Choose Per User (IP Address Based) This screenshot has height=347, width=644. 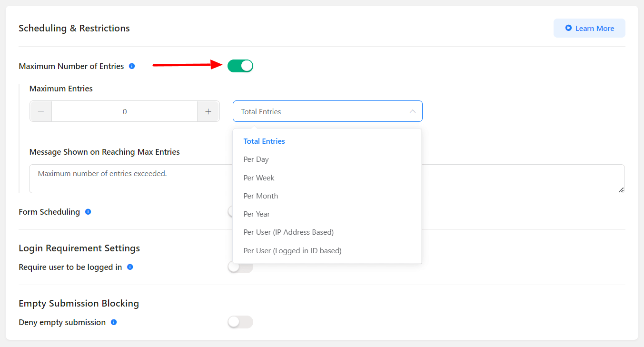point(288,232)
